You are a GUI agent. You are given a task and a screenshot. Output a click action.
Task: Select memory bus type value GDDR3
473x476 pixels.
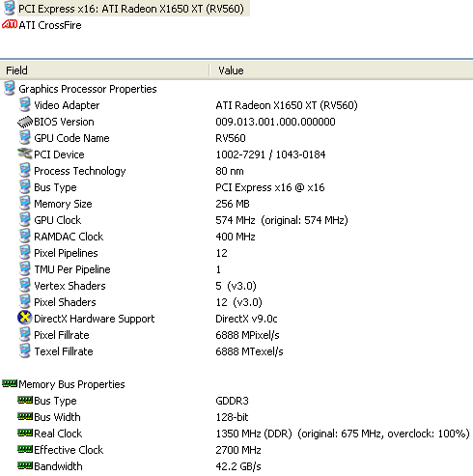click(x=232, y=401)
